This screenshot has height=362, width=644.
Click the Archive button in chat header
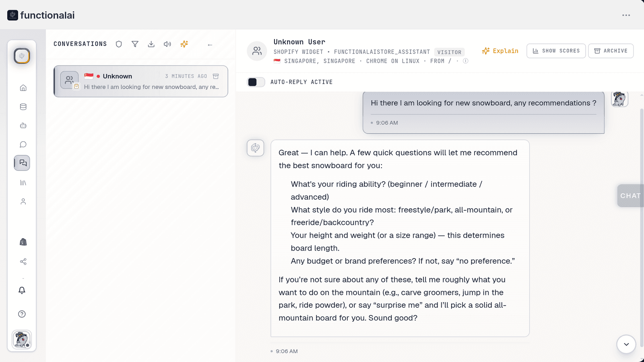point(611,51)
